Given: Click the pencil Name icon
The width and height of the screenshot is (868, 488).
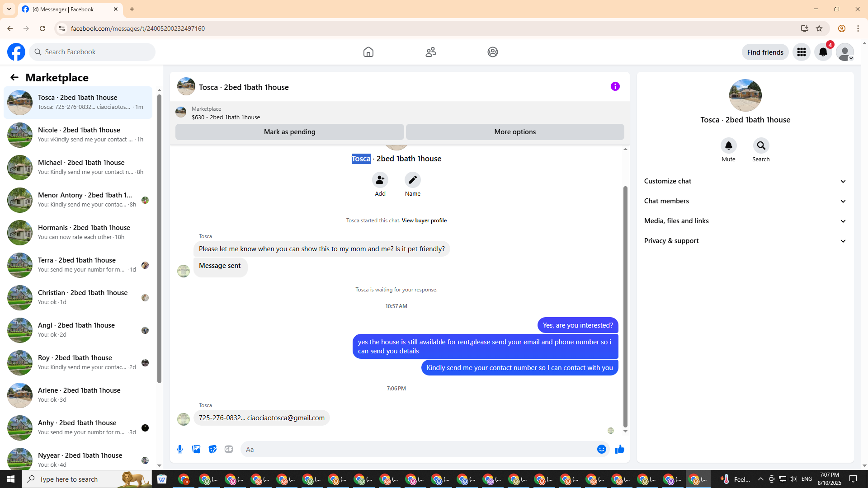Looking at the screenshot, I should click(x=412, y=180).
